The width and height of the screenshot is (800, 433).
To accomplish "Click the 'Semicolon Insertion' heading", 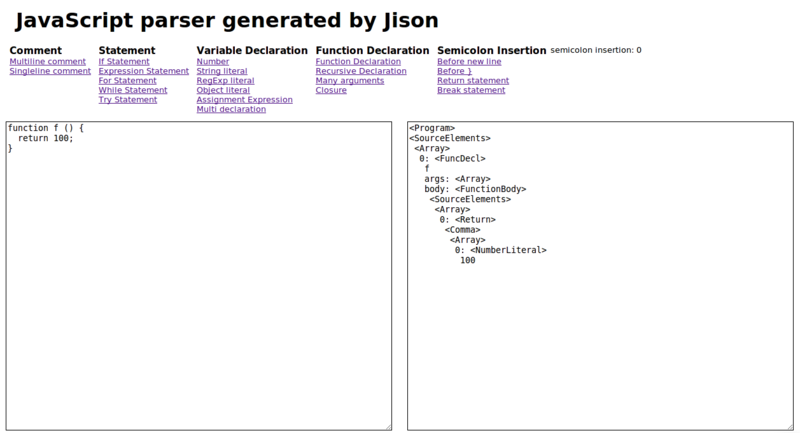I will [492, 50].
